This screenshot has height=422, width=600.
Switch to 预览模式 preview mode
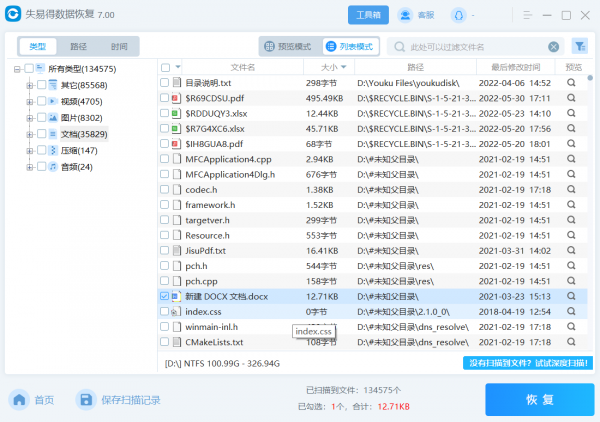click(x=286, y=47)
